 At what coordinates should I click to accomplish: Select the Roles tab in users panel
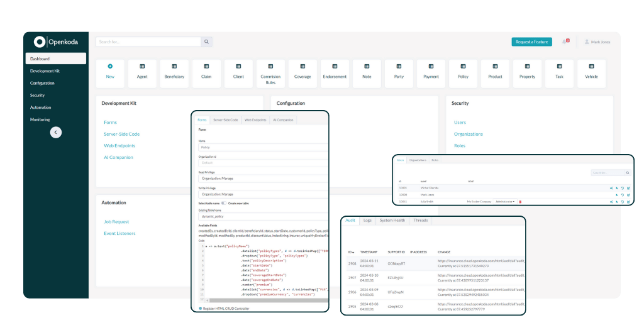[435, 160]
